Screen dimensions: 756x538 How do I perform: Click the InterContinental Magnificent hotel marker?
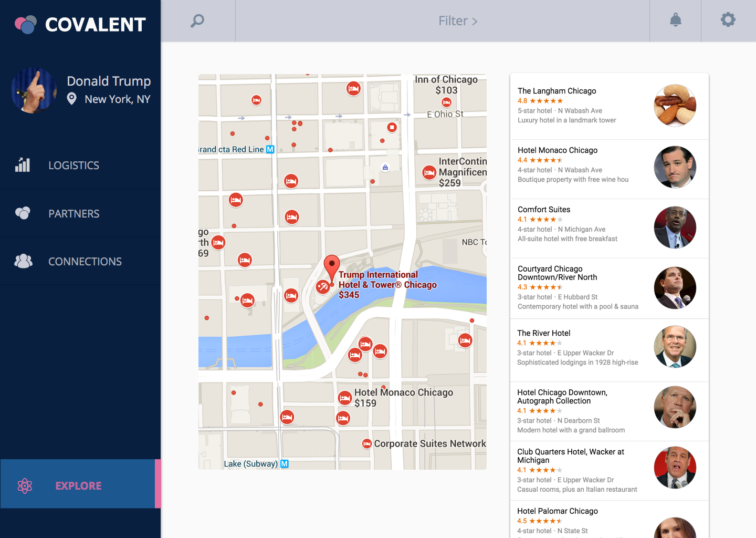[429, 172]
